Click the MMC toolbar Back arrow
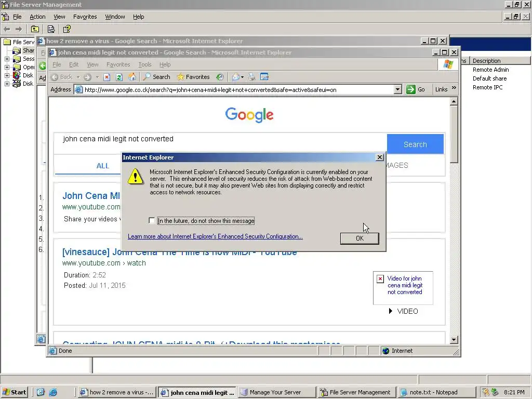Viewport: 532px width, 399px height. tap(7, 29)
